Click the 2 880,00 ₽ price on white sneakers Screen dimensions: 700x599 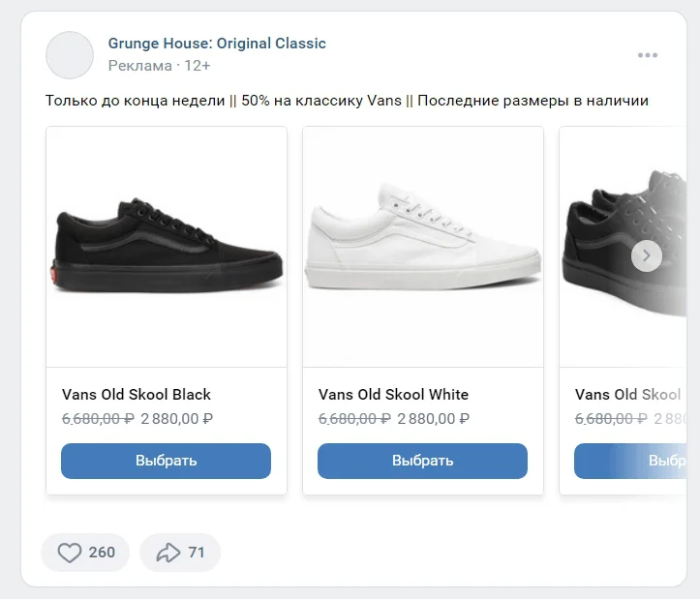tap(433, 419)
